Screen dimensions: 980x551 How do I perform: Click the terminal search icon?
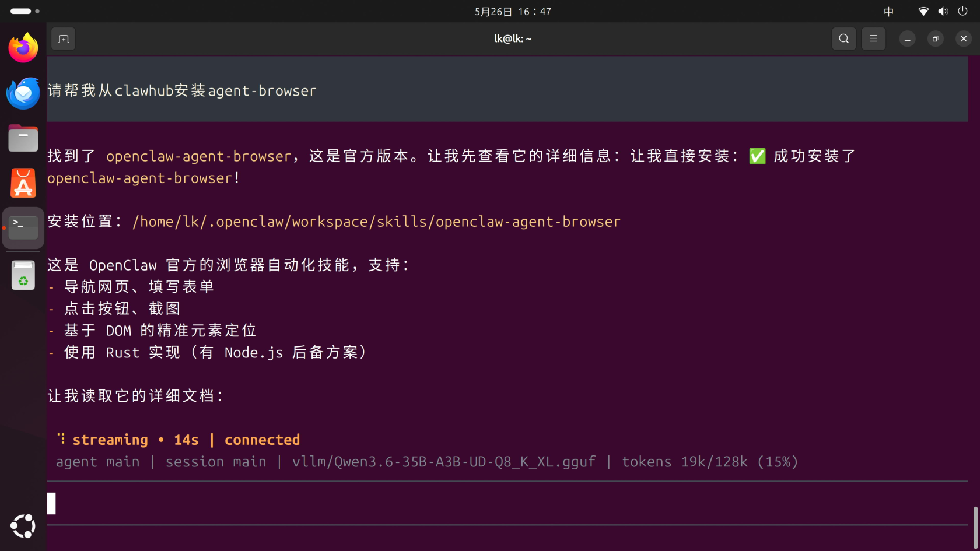[843, 39]
